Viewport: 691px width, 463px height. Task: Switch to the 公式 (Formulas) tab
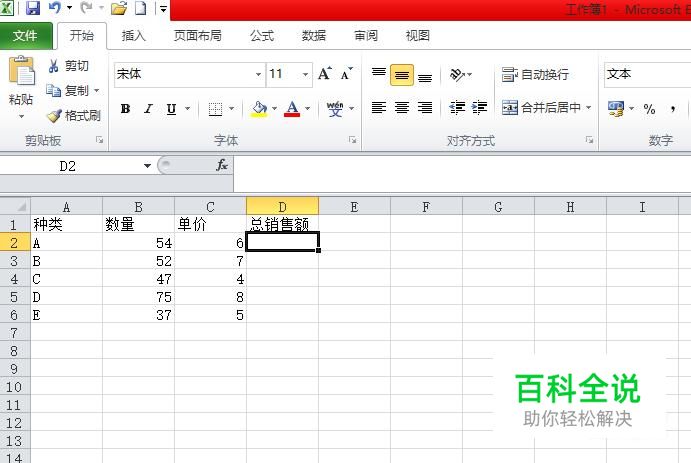(262, 35)
